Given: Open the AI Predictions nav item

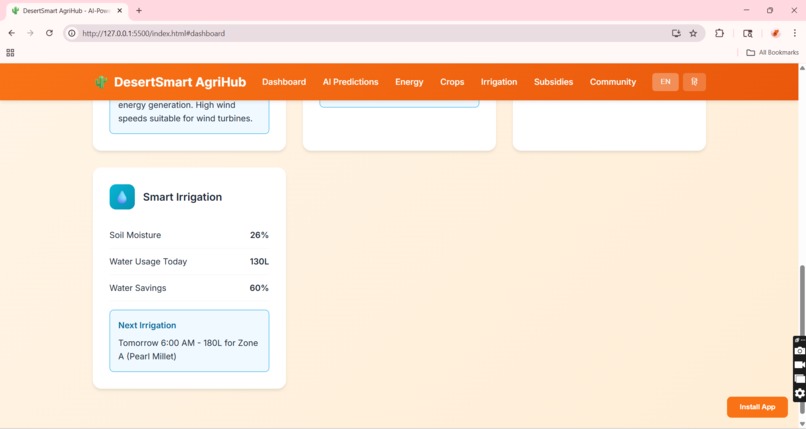Looking at the screenshot, I should click(351, 82).
